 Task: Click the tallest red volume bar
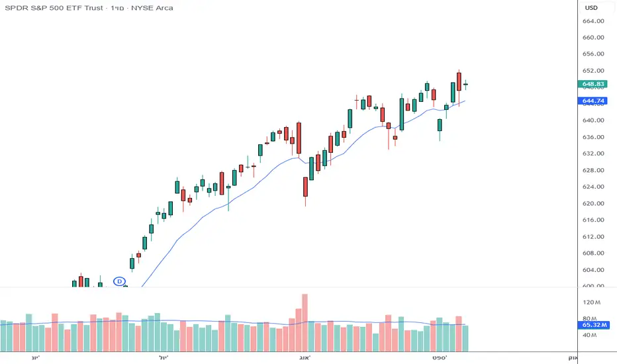point(305,312)
